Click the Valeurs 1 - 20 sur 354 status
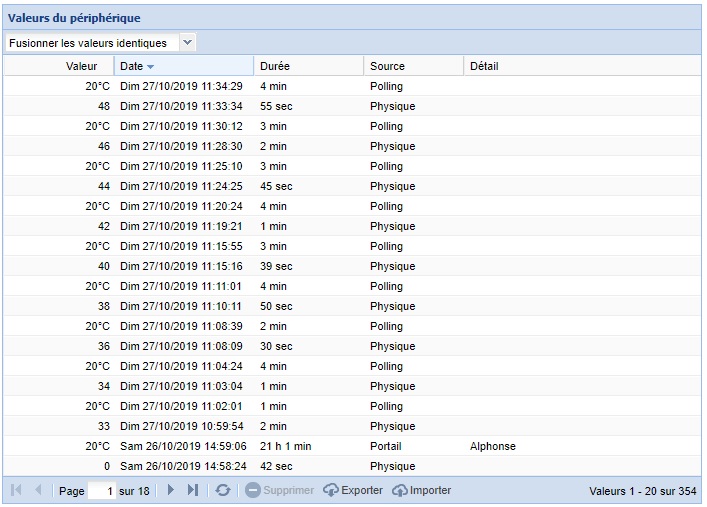This screenshot has height=507, width=707. [643, 491]
